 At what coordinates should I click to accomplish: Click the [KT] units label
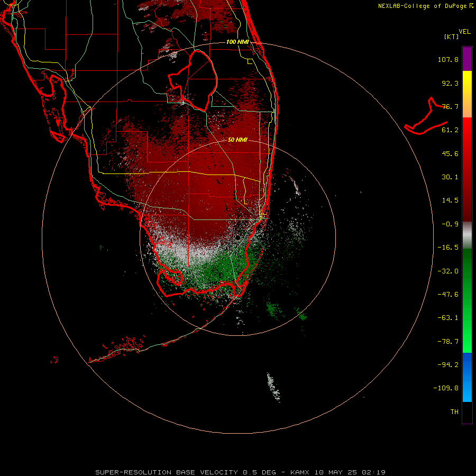click(452, 36)
